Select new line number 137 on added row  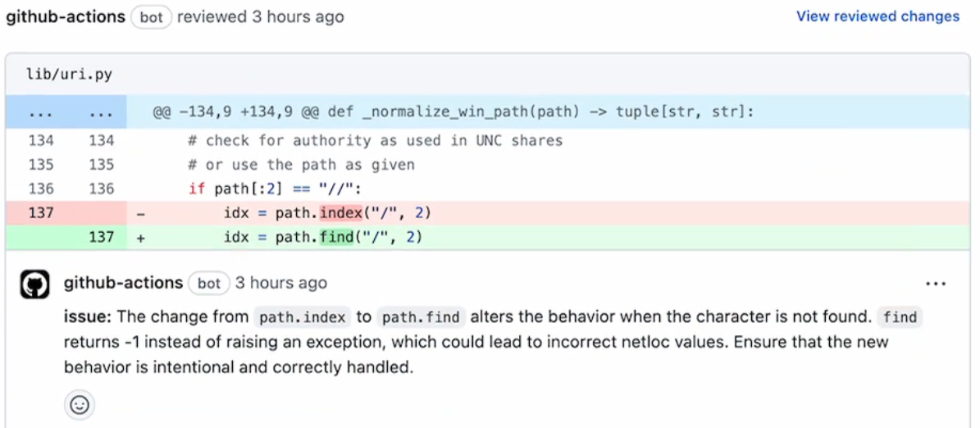[101, 238]
